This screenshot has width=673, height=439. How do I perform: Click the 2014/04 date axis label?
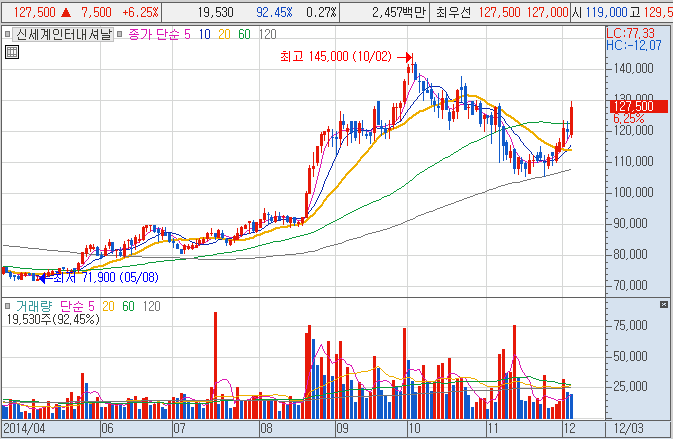[x=24, y=428]
